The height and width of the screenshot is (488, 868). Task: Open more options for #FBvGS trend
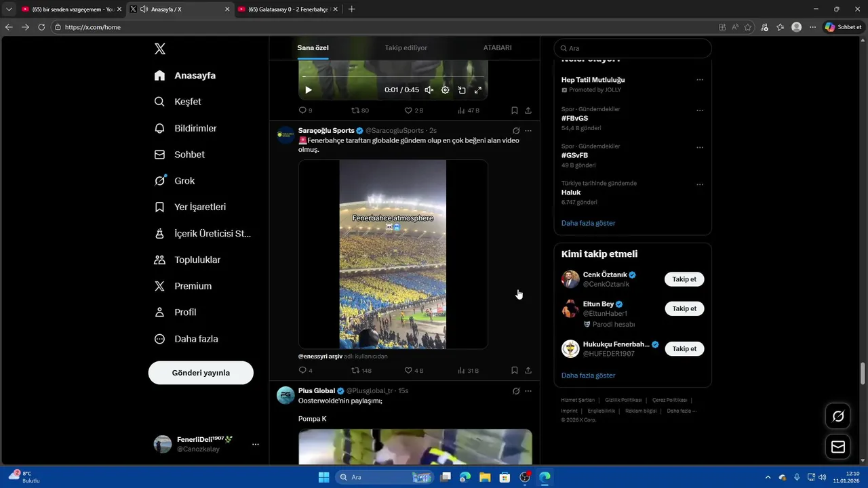[x=700, y=110]
